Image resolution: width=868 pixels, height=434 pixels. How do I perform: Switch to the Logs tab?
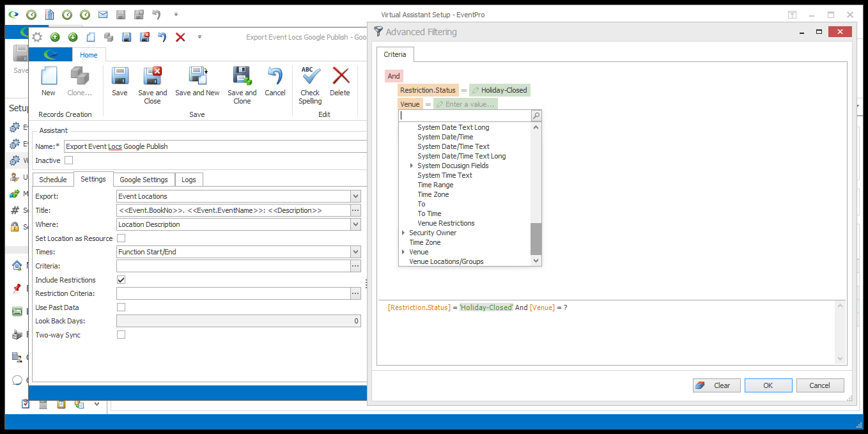click(x=189, y=180)
